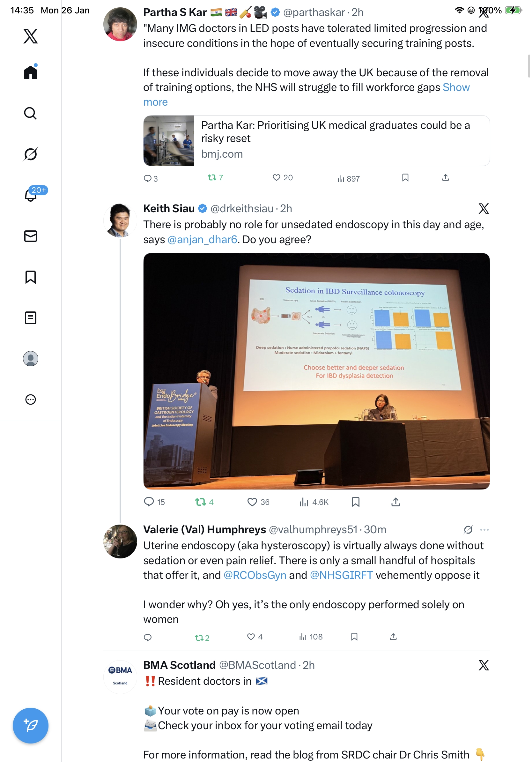Open Grok from the sidebar
Viewport: 532px width, 762px height.
click(x=31, y=154)
